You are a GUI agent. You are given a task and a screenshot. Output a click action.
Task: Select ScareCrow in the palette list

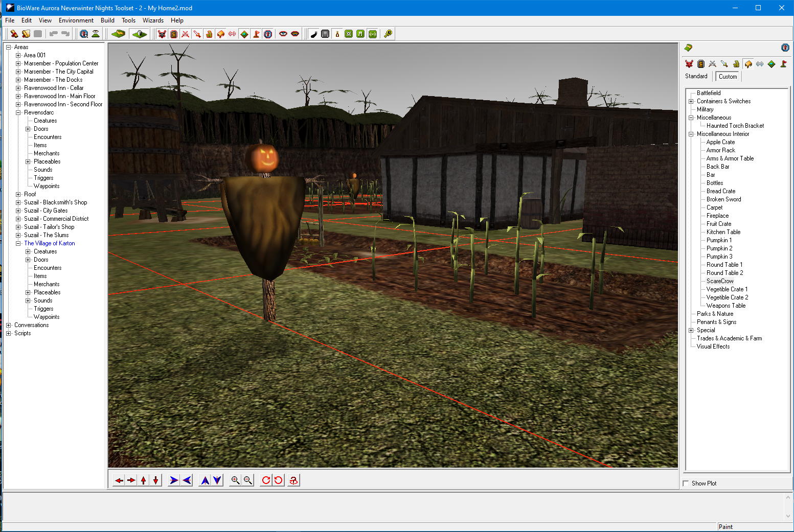[x=720, y=281]
